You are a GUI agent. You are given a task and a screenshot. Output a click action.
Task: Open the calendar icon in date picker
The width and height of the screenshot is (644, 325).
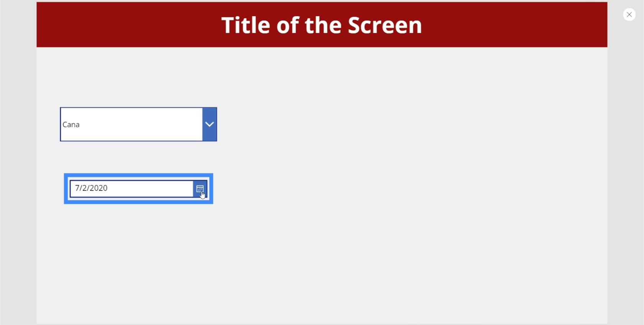click(200, 189)
